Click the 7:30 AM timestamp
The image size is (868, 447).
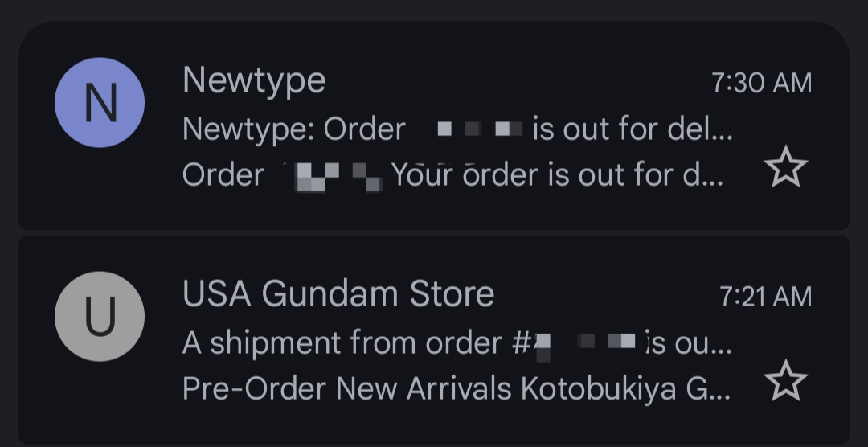761,82
